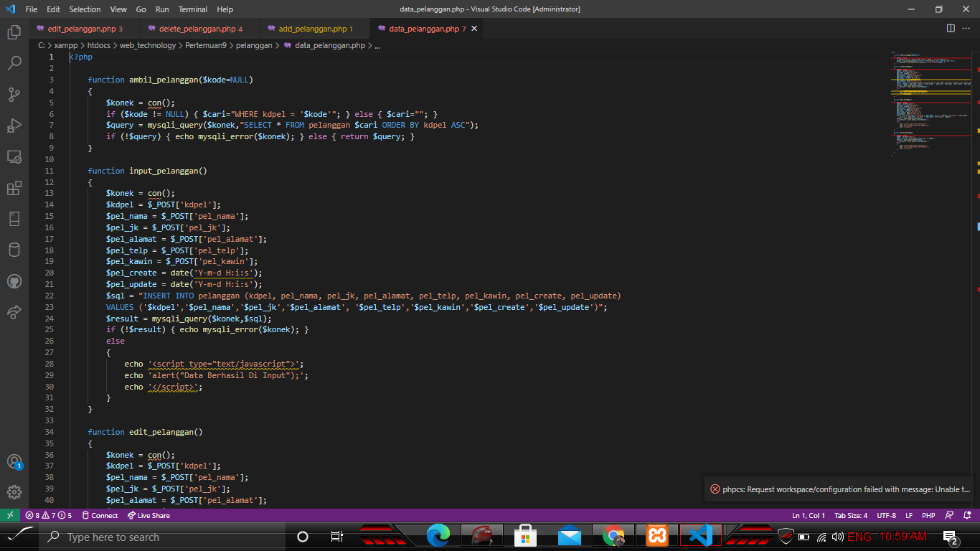980x551 pixels.
Task: Click htdocs in the breadcrumb path
Action: [x=99, y=45]
